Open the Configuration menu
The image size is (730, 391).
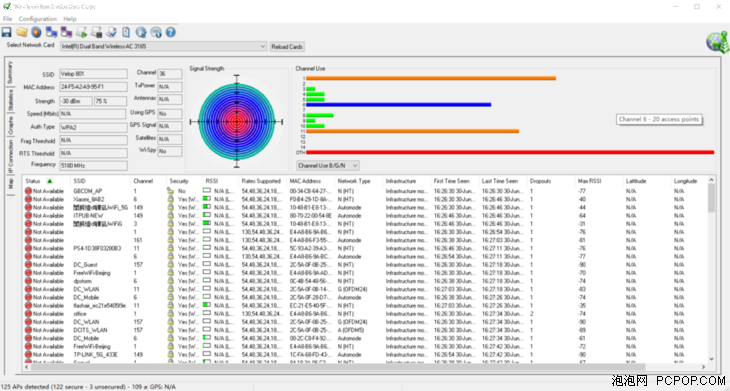click(x=38, y=19)
